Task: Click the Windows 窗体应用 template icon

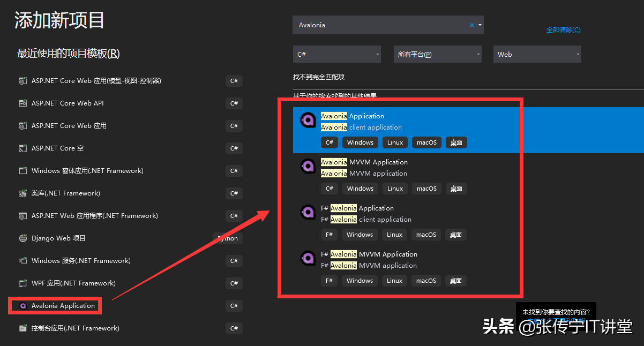Action: click(x=23, y=171)
